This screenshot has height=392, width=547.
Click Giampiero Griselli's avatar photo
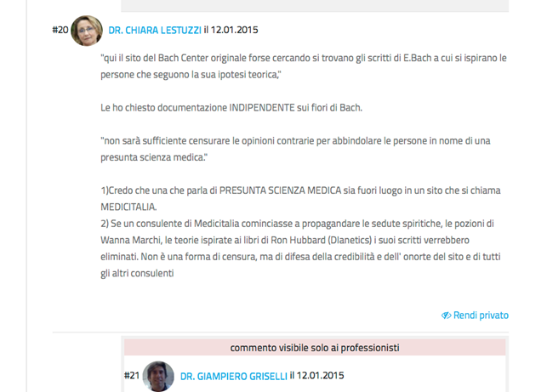tap(158, 377)
